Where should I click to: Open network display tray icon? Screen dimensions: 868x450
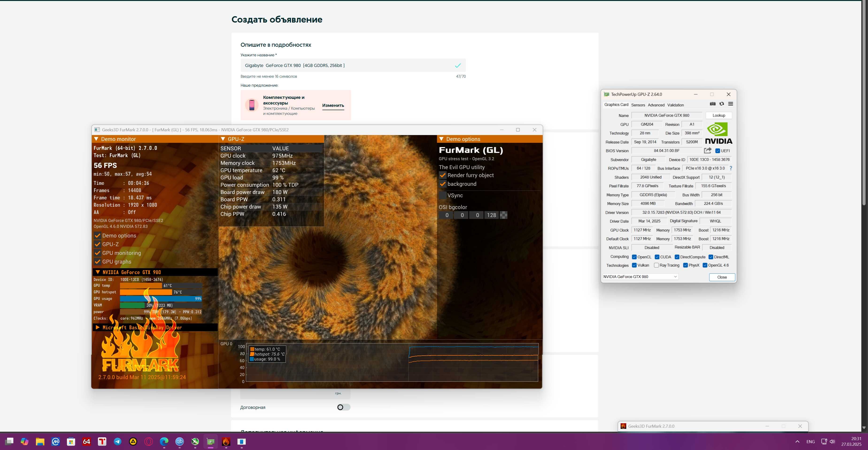click(x=824, y=441)
